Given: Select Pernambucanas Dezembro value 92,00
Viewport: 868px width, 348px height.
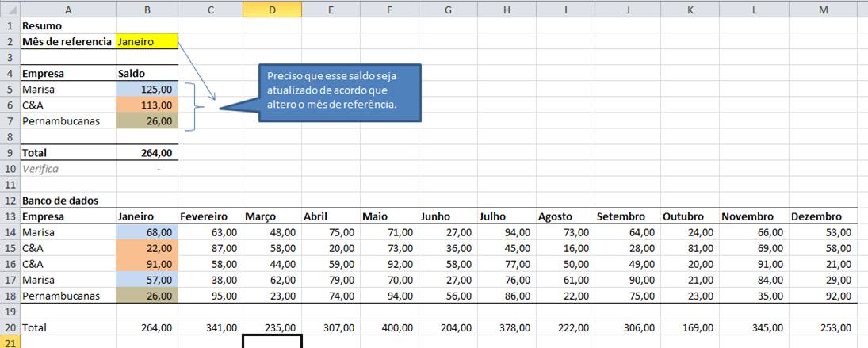Looking at the screenshot, I should click(824, 296).
